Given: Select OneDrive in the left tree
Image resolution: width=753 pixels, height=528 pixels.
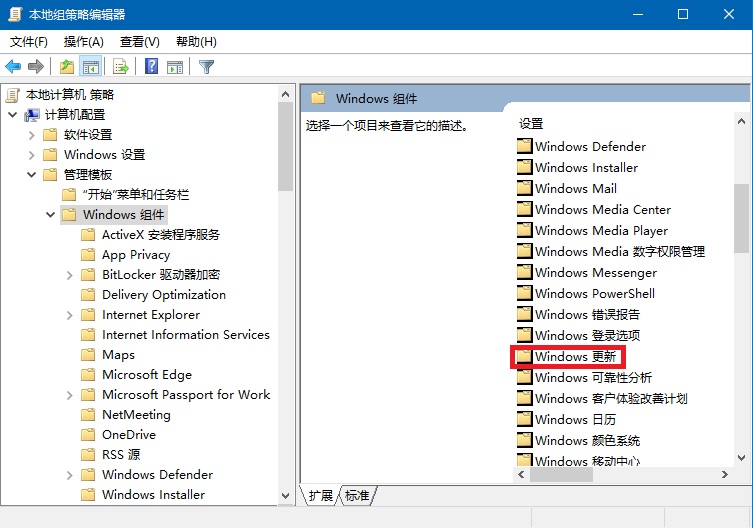Looking at the screenshot, I should click(x=127, y=435).
